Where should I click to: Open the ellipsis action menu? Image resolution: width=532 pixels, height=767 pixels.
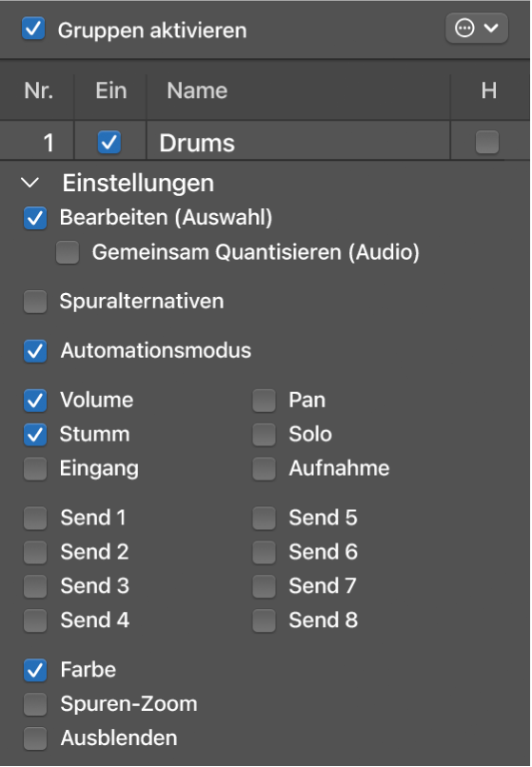(x=476, y=29)
